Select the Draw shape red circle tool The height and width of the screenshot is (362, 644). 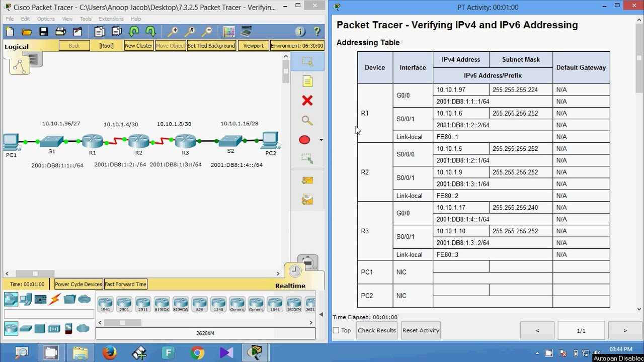304,140
